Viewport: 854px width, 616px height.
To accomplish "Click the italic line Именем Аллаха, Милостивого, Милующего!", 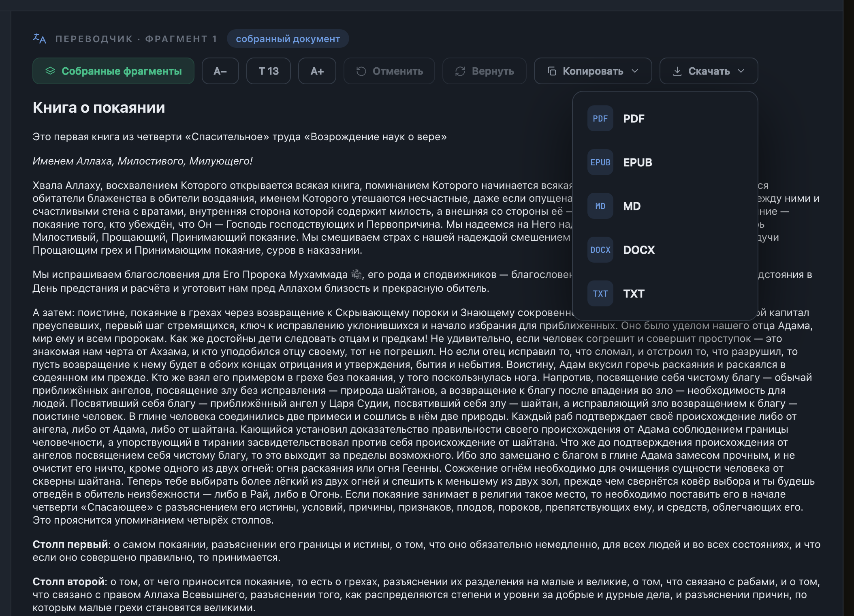I will (143, 161).
